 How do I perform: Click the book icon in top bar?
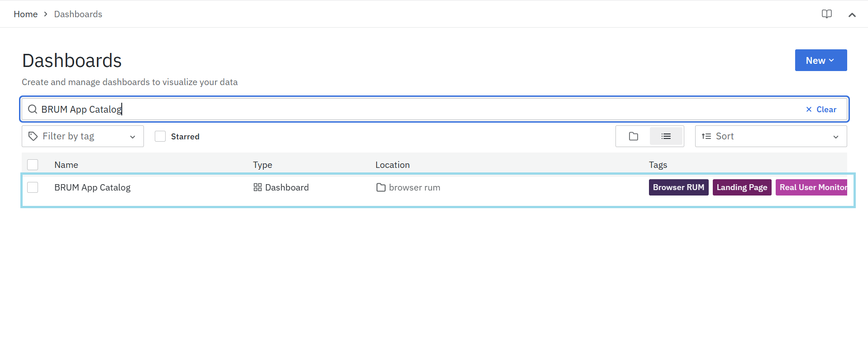tap(826, 14)
